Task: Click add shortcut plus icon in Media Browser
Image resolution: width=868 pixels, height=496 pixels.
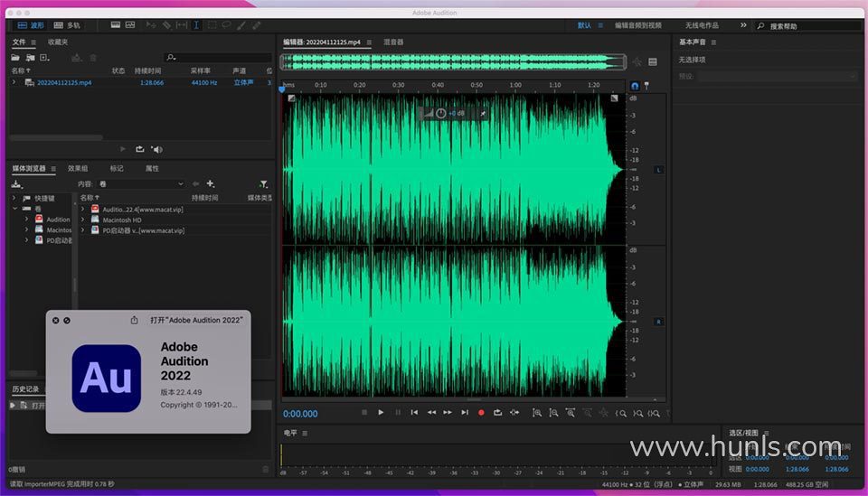Action: point(211,183)
